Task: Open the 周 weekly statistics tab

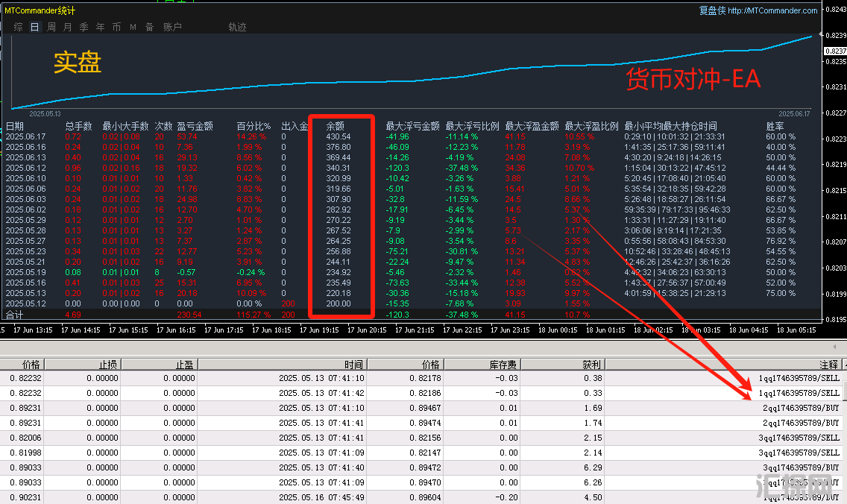Action: click(51, 27)
